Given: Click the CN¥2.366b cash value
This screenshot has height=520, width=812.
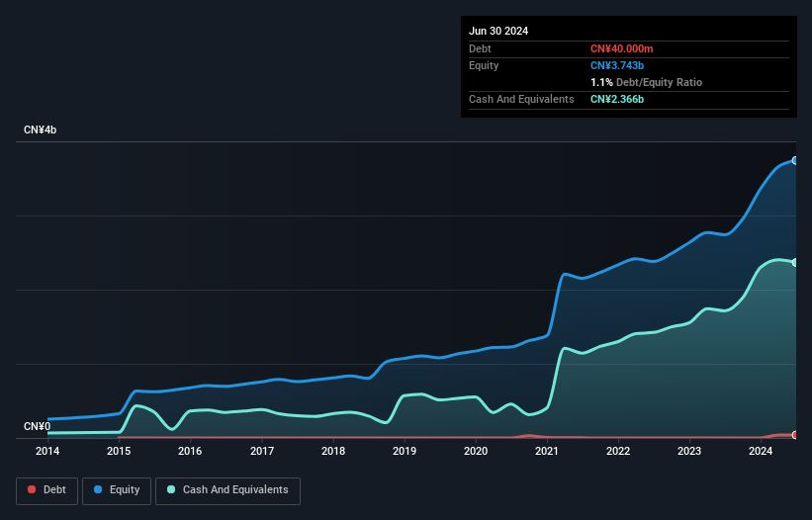Looking at the screenshot, I should point(617,99).
